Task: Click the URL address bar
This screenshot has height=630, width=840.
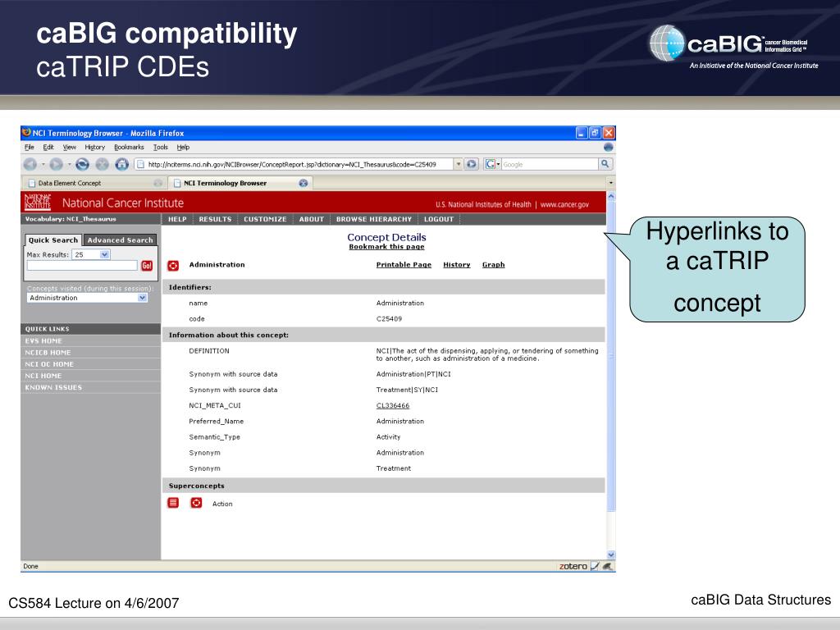Action: click(294, 164)
